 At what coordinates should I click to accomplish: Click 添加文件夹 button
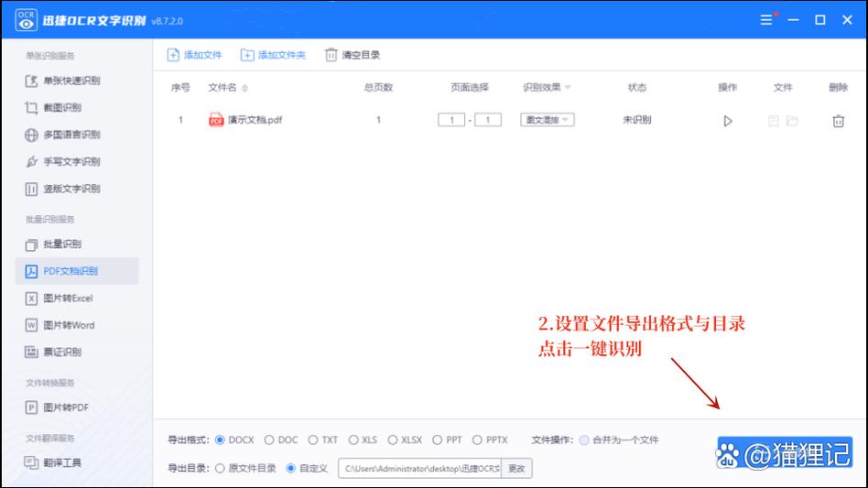273,55
